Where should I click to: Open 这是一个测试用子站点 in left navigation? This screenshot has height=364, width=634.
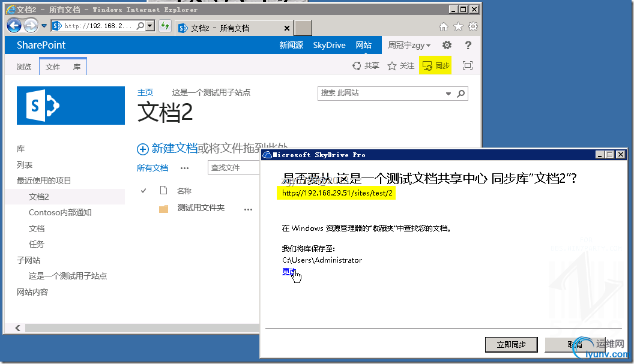(67, 276)
